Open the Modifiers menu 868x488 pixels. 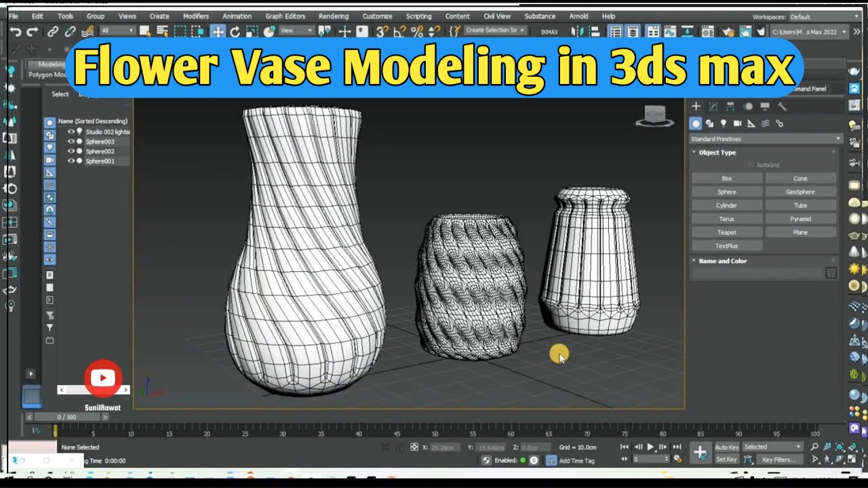click(196, 16)
